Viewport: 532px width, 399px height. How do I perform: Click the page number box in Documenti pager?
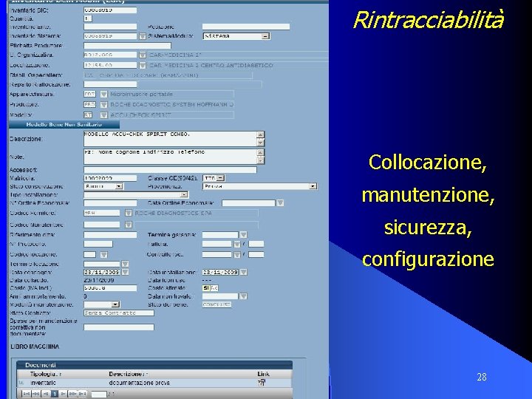99,395
